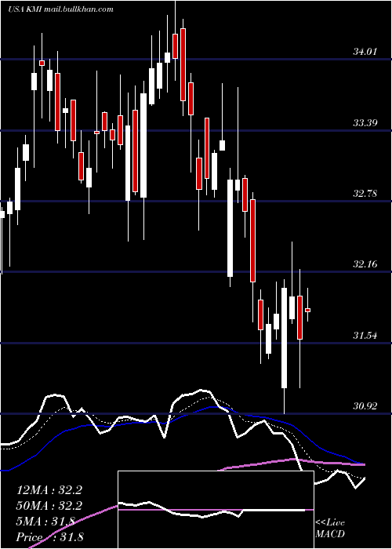Click the Price : 31.8 readout
This screenshot has width=392, height=549.
50,536
